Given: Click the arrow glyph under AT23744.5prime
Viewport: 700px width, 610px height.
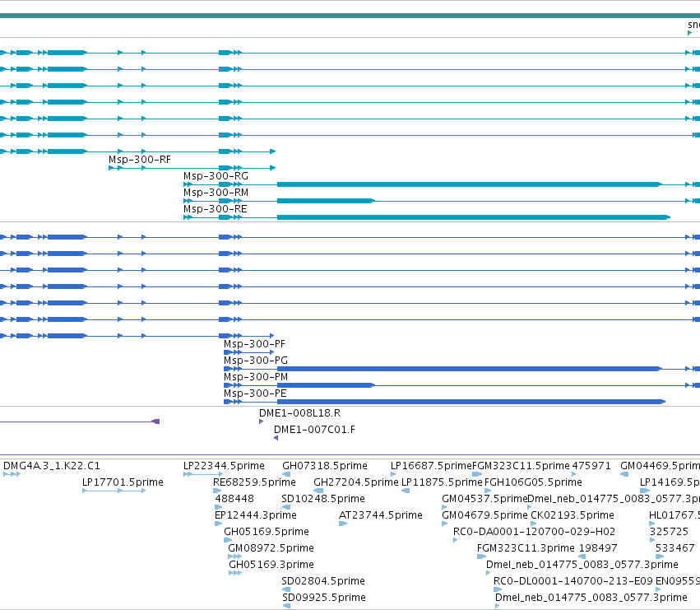Looking at the screenshot, I should (343, 524).
